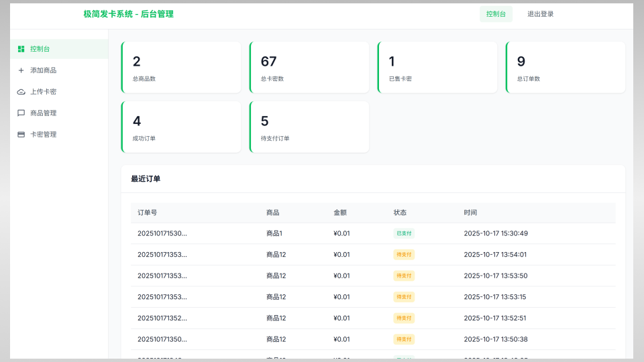Select the 总卡密数 card showing 67
This screenshot has height=362, width=644.
tap(309, 67)
